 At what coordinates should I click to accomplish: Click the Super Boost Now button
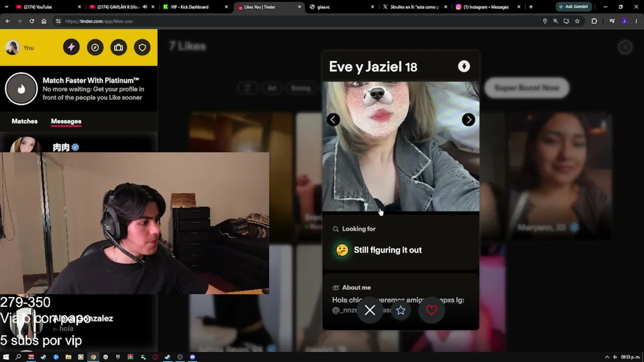pyautogui.click(x=527, y=87)
